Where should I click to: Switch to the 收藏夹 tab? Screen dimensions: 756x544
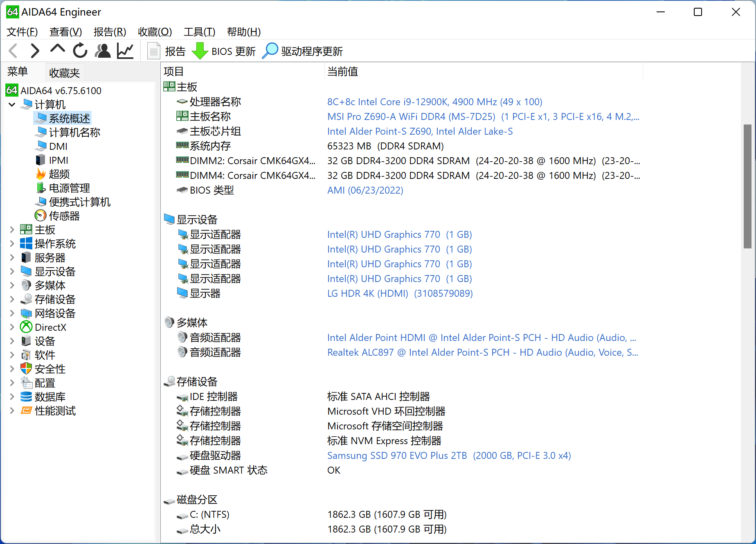point(64,73)
